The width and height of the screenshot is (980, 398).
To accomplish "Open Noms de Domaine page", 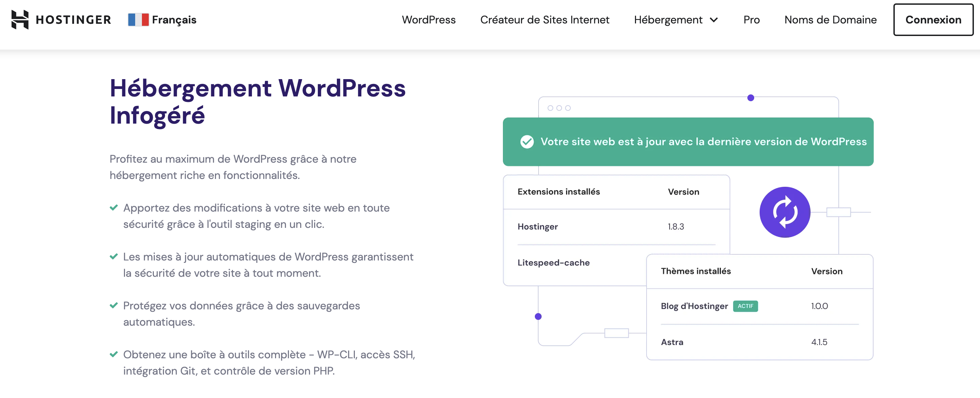I will point(830,19).
